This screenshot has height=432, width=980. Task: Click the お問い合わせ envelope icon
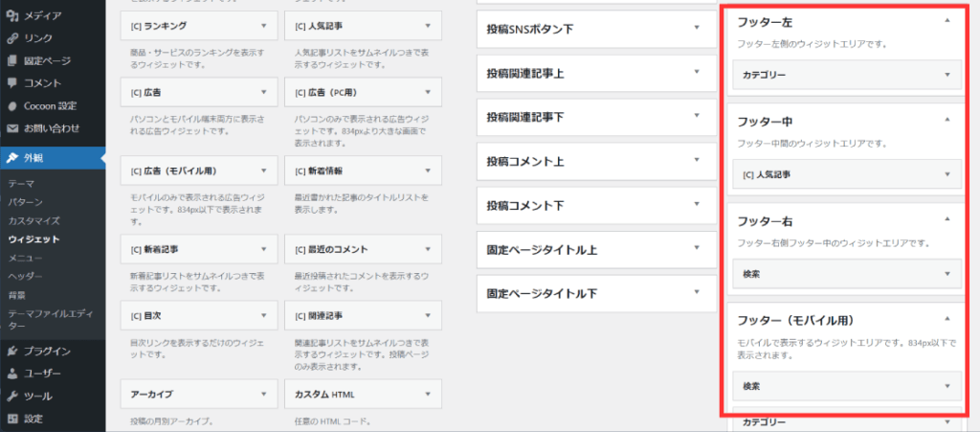pyautogui.click(x=13, y=128)
